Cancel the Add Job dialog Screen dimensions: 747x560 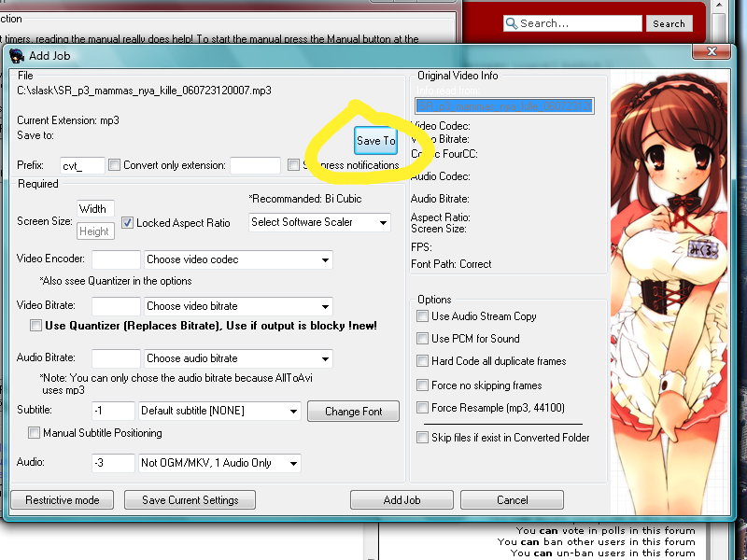(512, 500)
